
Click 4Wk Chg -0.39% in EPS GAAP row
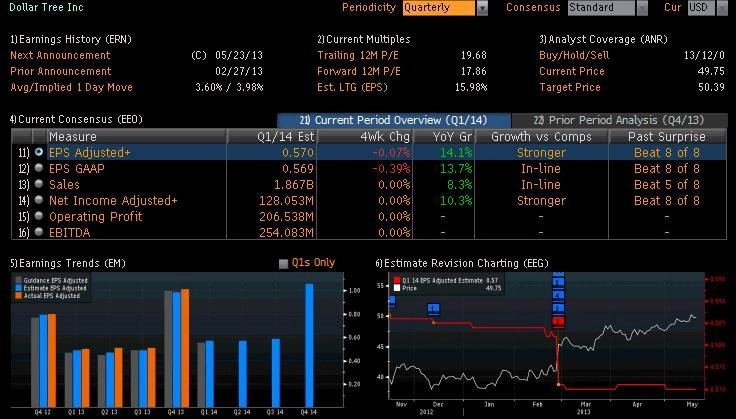click(x=391, y=168)
